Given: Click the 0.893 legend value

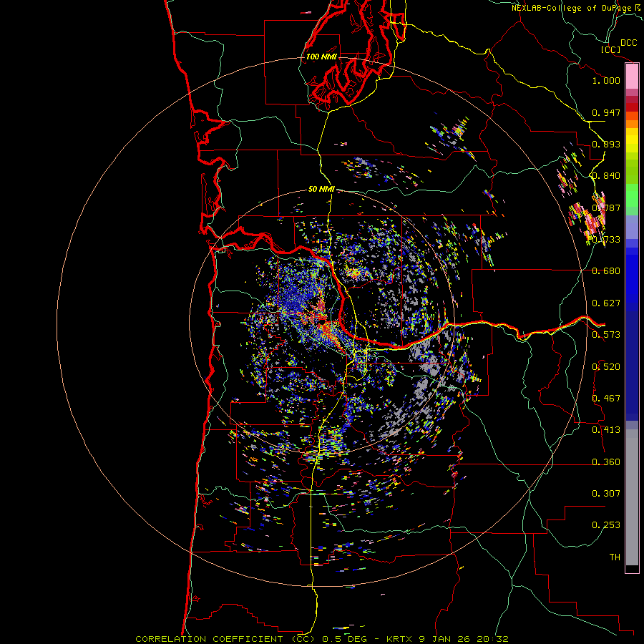Looking at the screenshot, I should point(606,144).
